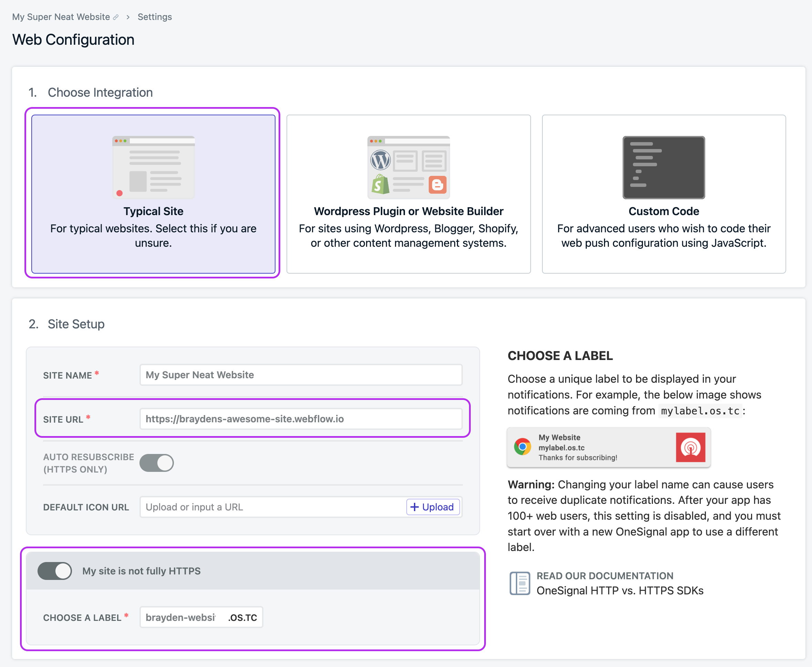
Task: Open My Super Neat Website breadcrumb
Action: pos(61,17)
